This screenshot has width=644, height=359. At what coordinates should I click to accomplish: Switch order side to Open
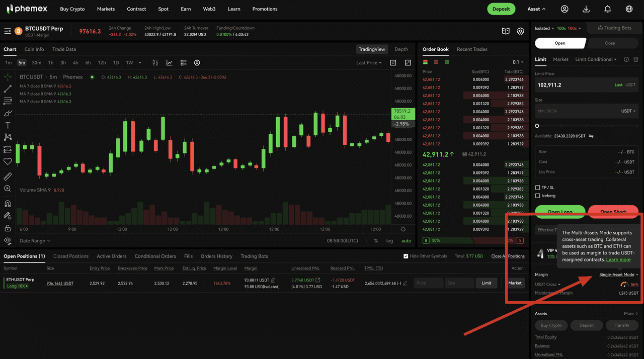pos(560,43)
